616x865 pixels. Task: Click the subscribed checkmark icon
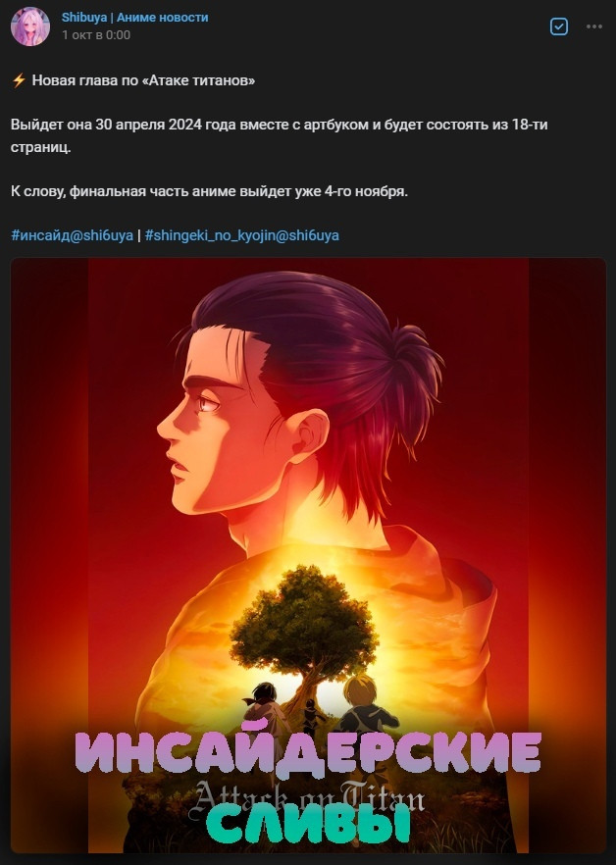(x=558, y=26)
